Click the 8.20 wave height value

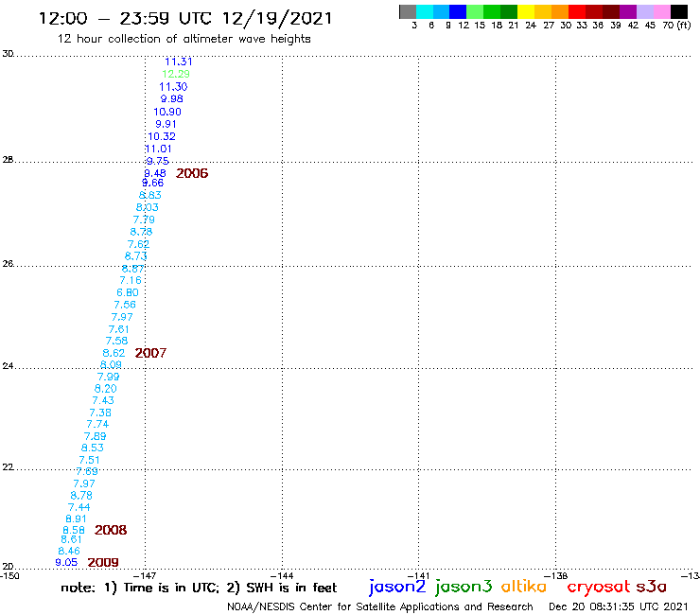[105, 389]
